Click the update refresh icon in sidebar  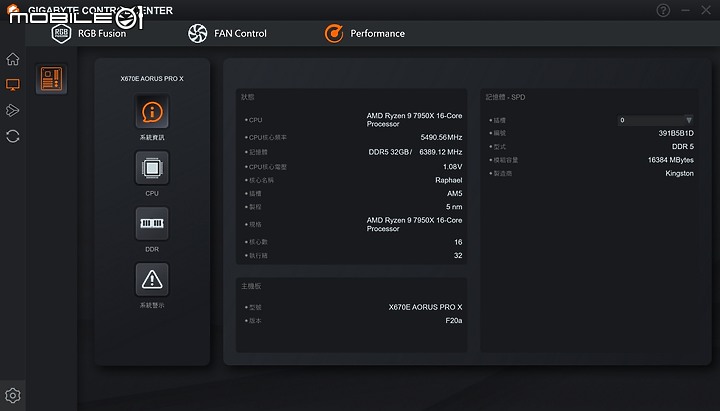tap(13, 136)
